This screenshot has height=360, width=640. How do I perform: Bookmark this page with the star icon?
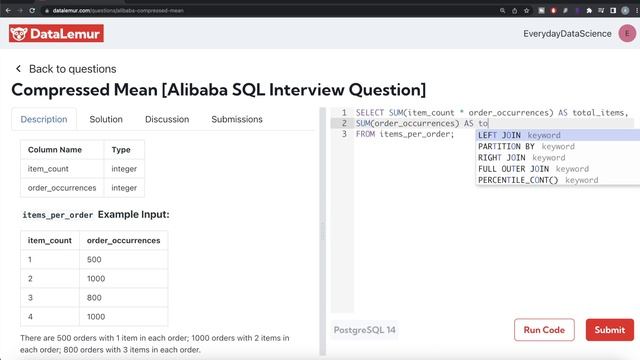[527, 11]
